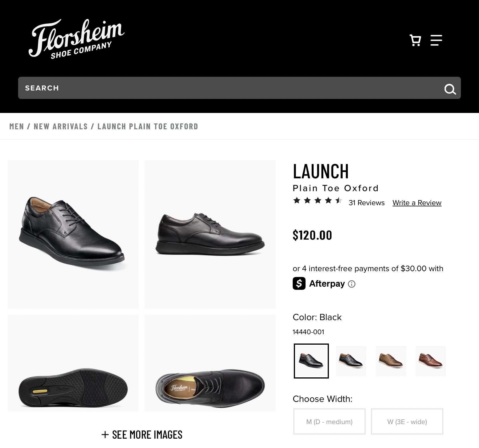Open the hamburger navigation menu

pyautogui.click(x=436, y=40)
